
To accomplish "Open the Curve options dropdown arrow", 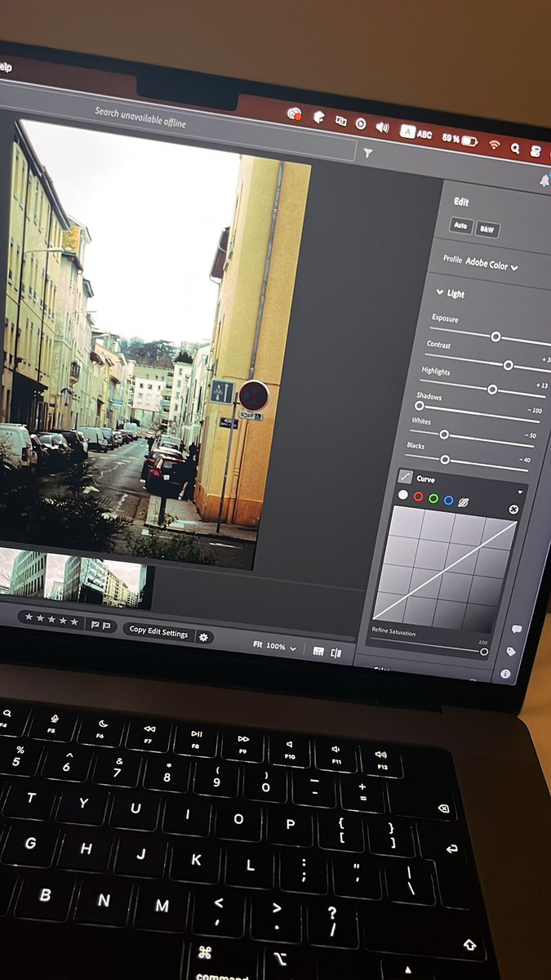I will [x=519, y=492].
